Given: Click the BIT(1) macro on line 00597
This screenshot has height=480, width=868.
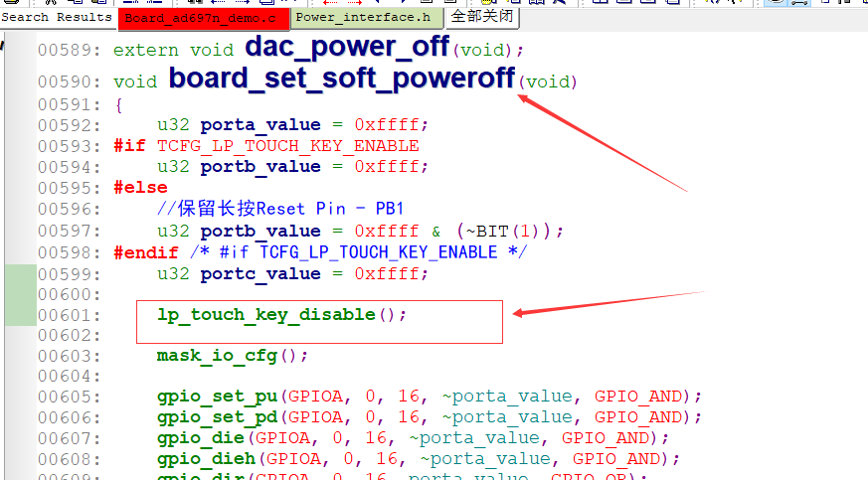Looking at the screenshot, I should click(504, 231).
